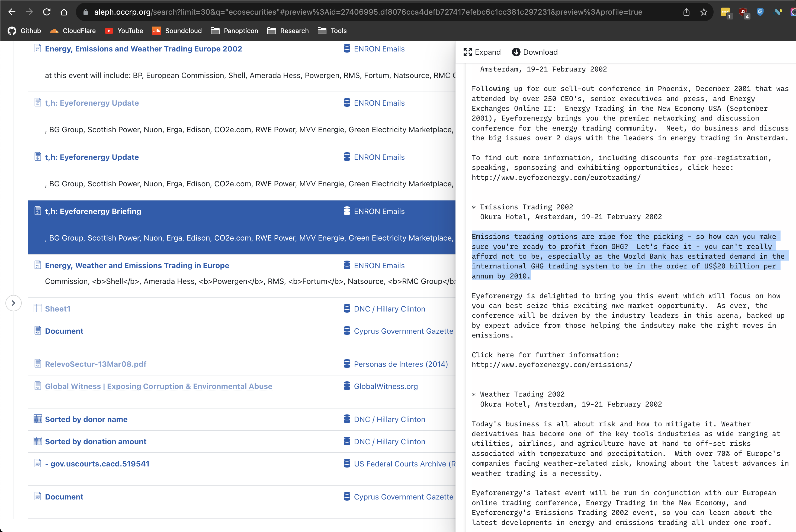
Task: Open the Github bookmark
Action: click(24, 31)
